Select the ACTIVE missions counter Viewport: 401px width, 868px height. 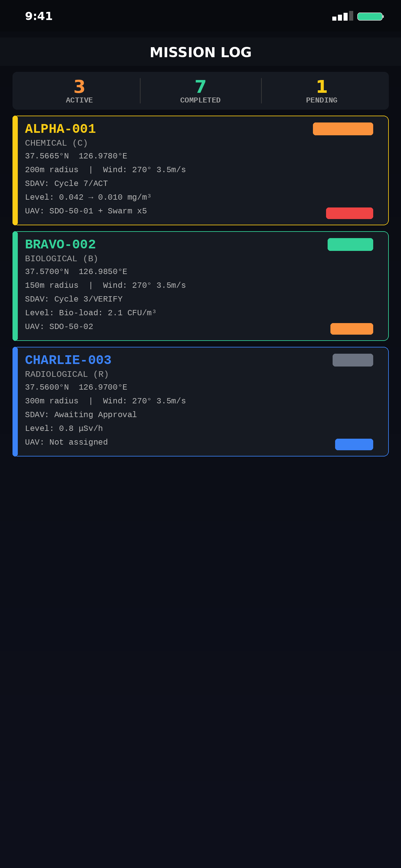tap(79, 91)
